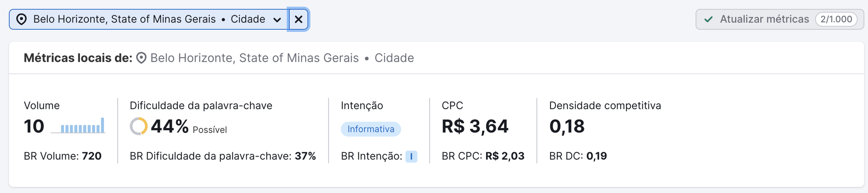Click the BR Volume 720 value
868x193 pixels.
(92, 156)
